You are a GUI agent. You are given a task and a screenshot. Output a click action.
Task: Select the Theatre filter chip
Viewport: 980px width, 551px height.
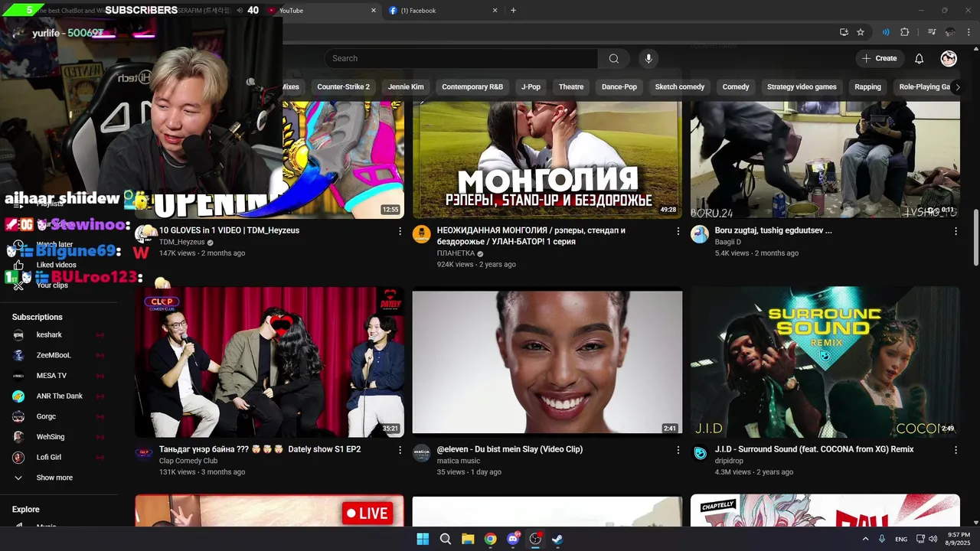pyautogui.click(x=571, y=86)
